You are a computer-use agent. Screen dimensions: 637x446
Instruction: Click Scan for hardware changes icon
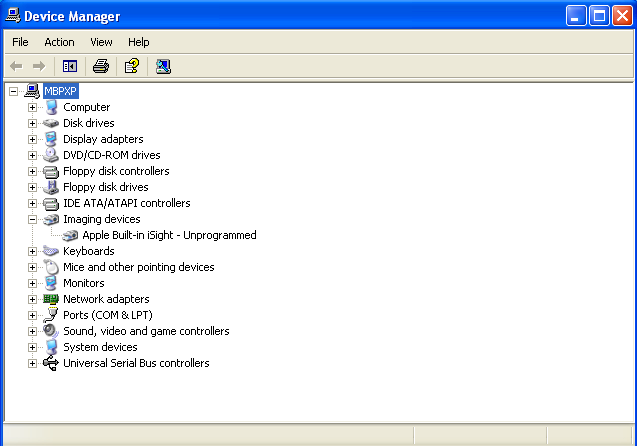[x=163, y=66]
